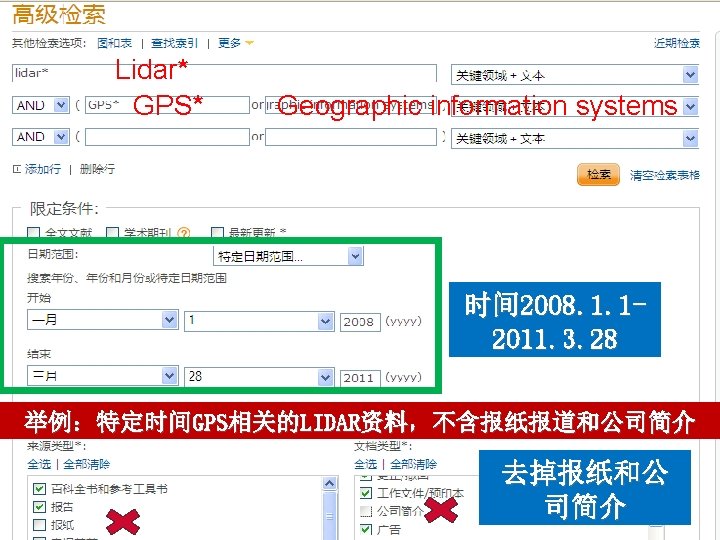Click 删除行 to delete a row
The image size is (720, 540).
pyautogui.click(x=97, y=169)
